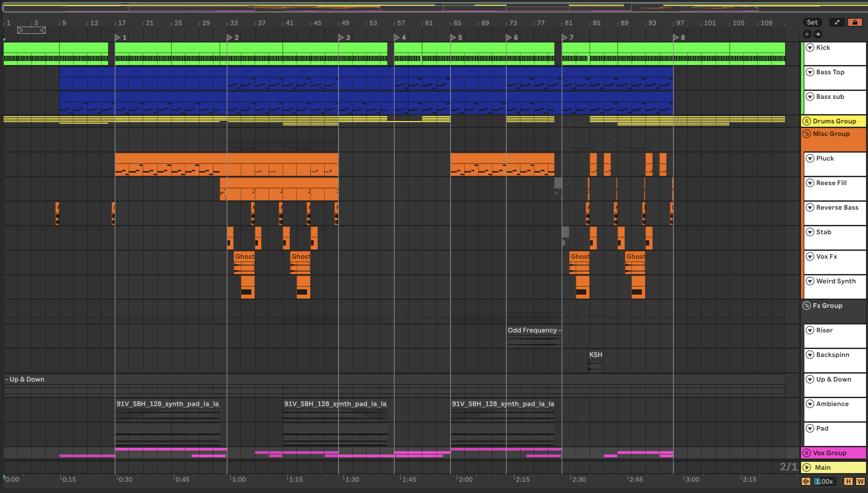Viewport: 868px width, 493px height.
Task: Toggle automation mode button with line-dots icon
Action: click(x=837, y=22)
